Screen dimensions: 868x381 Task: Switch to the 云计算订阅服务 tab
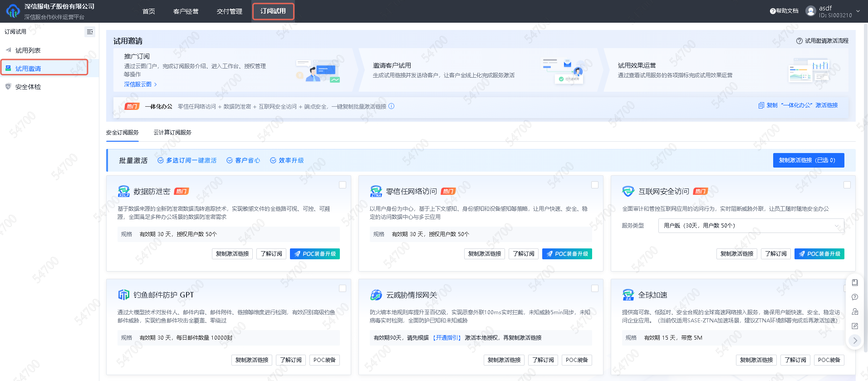[x=172, y=133]
